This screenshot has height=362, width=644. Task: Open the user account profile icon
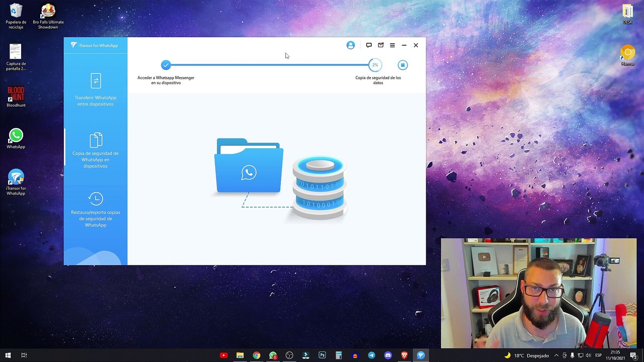(x=351, y=45)
